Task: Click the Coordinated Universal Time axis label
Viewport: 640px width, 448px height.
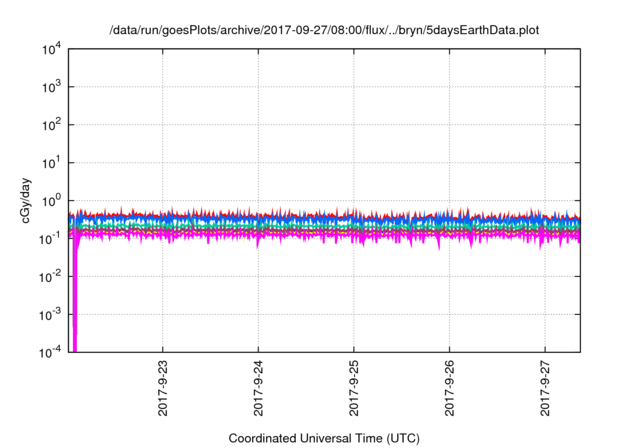Action: [324, 438]
